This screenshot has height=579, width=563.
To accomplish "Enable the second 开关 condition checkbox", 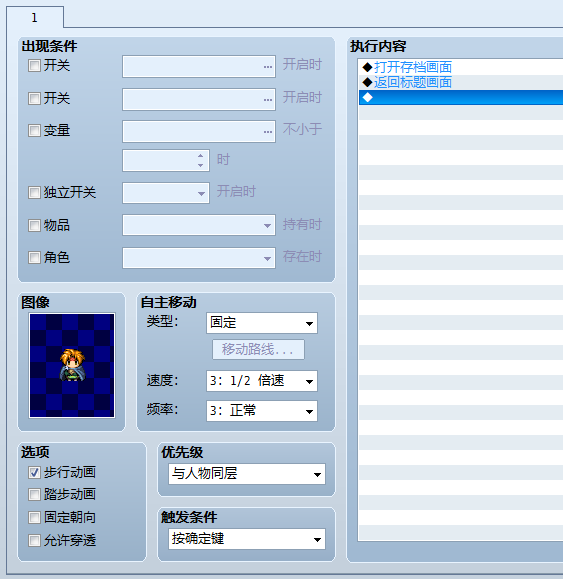I will click(34, 98).
